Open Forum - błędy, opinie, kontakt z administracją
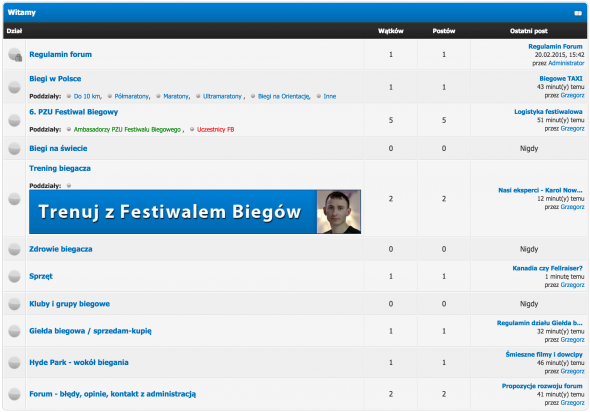Screen dimensions: 590x412 point(113,394)
